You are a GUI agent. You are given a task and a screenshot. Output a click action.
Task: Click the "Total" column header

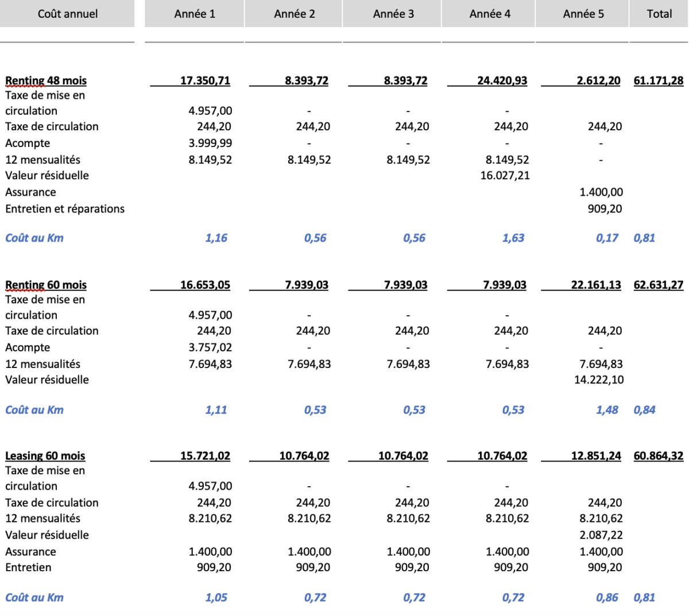[x=659, y=14]
